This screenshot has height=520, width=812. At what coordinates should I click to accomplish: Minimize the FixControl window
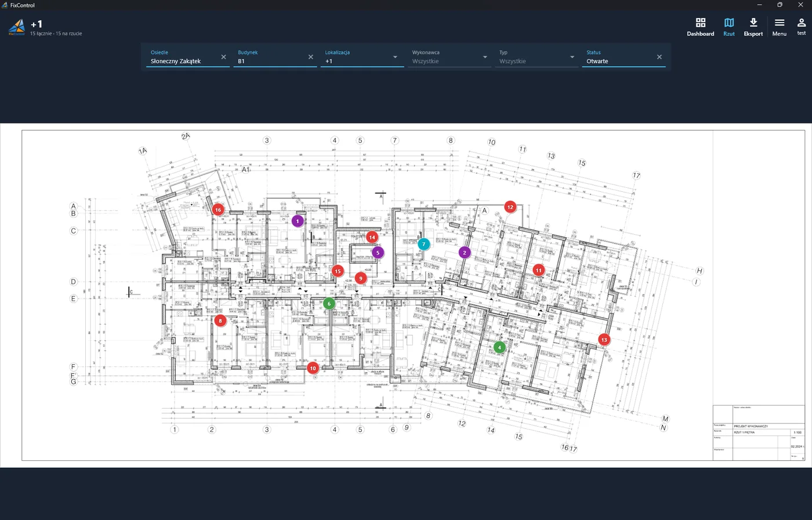[x=759, y=5]
